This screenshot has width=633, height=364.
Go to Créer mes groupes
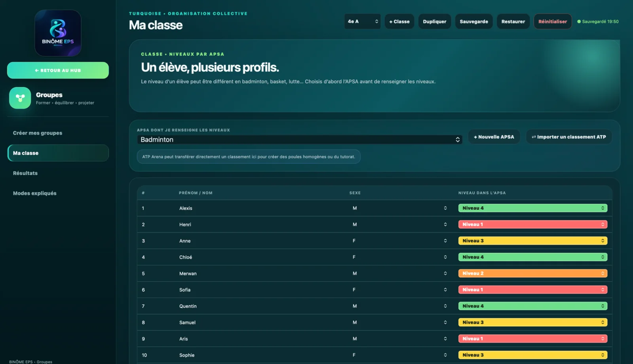point(38,133)
